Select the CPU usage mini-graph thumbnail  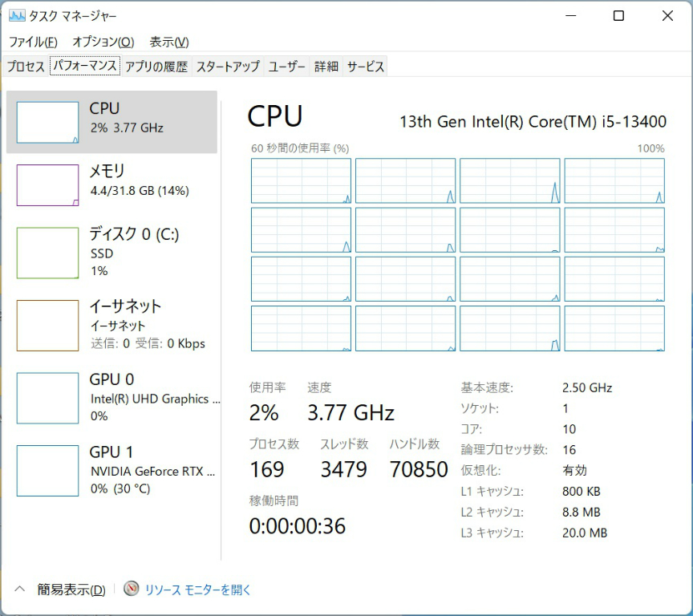[x=48, y=123]
